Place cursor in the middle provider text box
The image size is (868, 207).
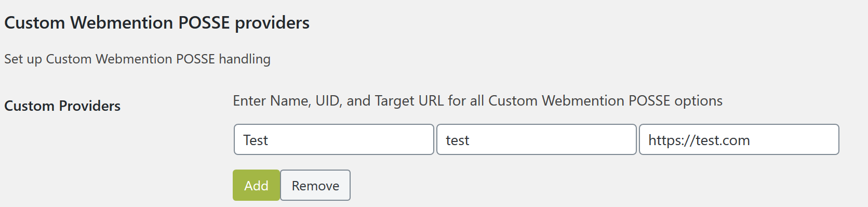[537, 139]
